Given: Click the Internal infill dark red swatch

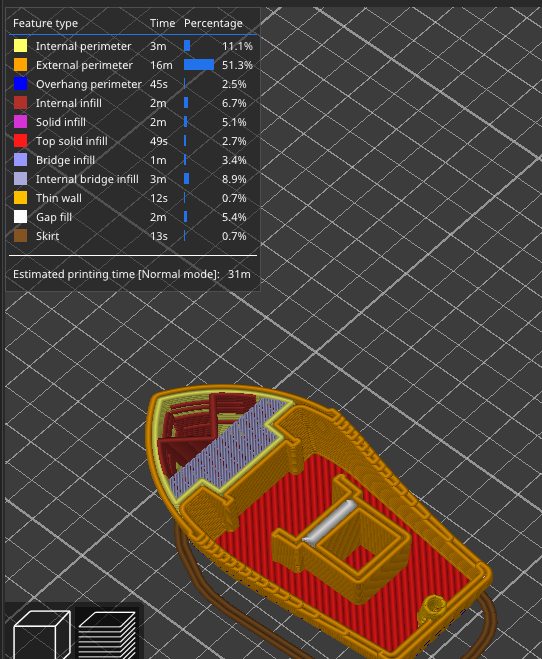Looking at the screenshot, I should [x=21, y=103].
